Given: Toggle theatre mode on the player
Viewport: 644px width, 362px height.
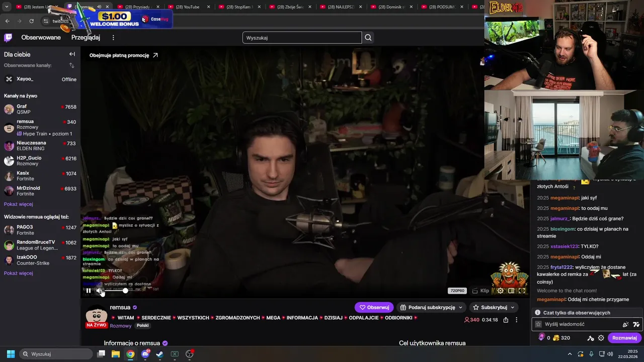Looking at the screenshot, I should click(511, 291).
